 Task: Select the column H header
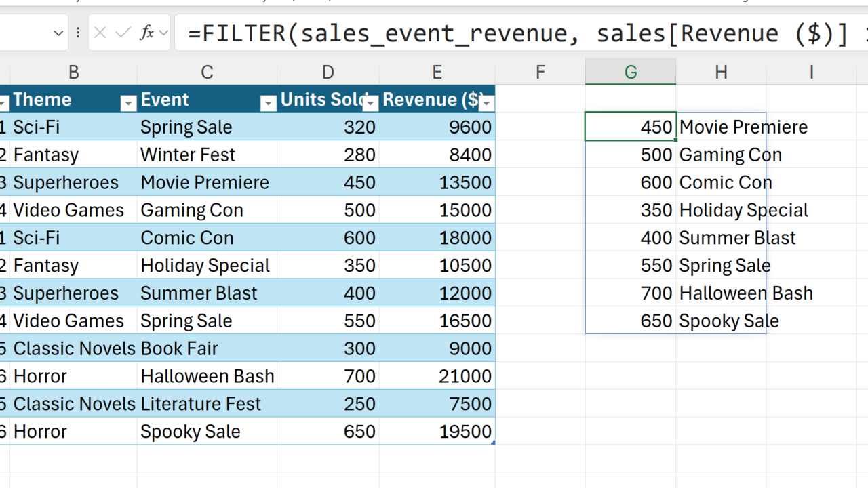721,72
